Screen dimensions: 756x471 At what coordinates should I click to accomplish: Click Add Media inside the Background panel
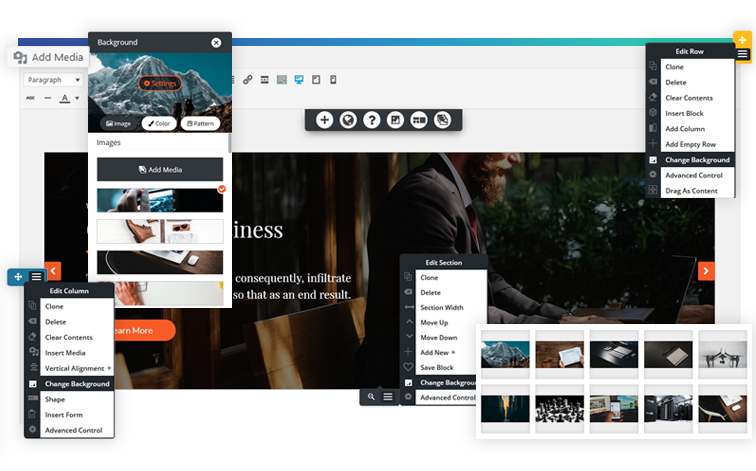[x=160, y=170]
